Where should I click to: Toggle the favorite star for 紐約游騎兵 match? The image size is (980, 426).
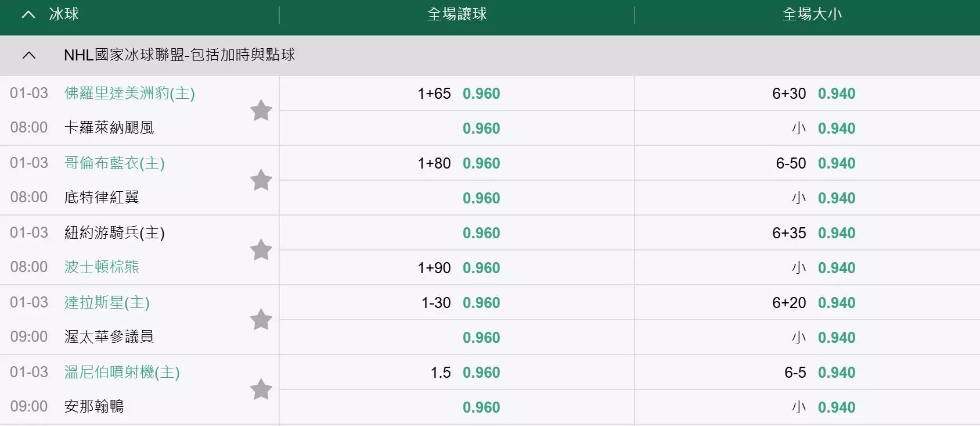pyautogui.click(x=261, y=250)
